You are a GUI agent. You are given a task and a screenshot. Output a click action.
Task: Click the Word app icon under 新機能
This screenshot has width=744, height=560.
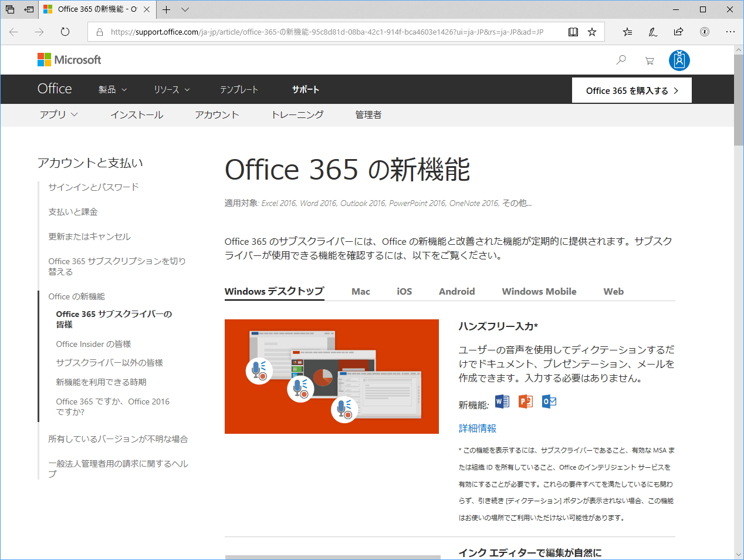click(x=500, y=402)
